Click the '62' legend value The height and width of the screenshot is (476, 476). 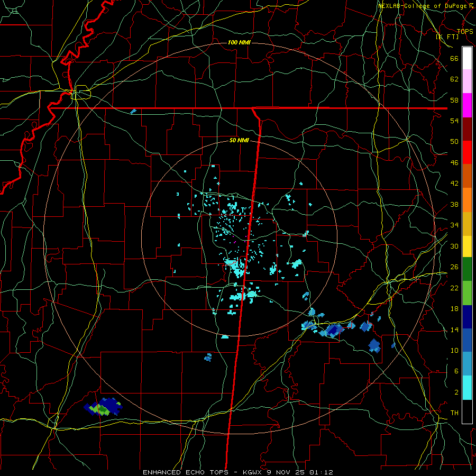454,79
